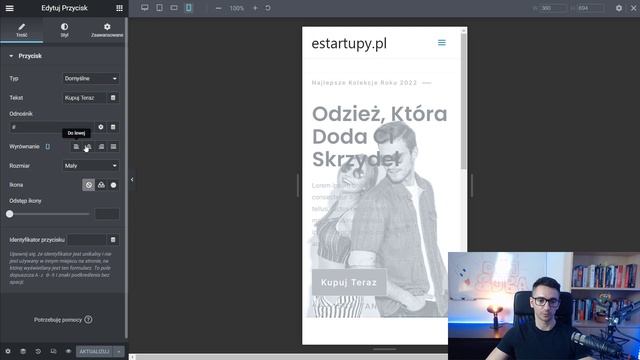640x360 pixels.
Task: Open dynamic tags for Odnośnik
Action: coord(113,127)
